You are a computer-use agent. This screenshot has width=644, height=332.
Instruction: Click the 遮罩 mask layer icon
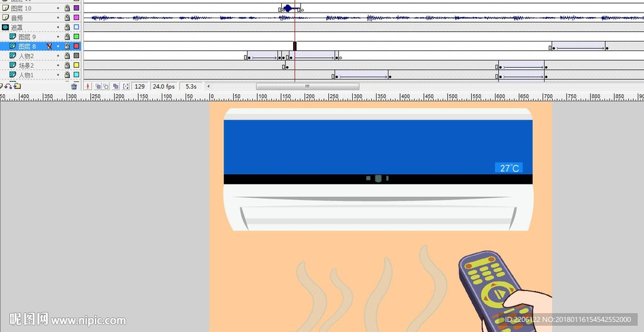coord(5,27)
